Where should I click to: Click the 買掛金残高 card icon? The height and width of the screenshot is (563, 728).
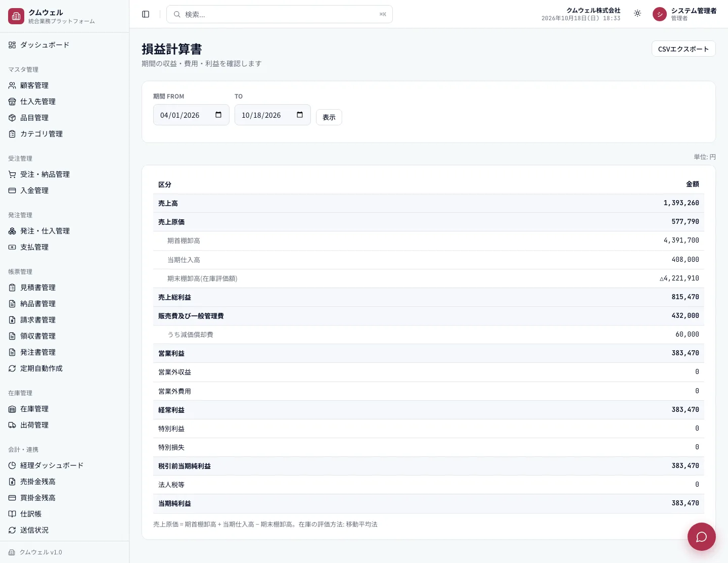pos(12,498)
